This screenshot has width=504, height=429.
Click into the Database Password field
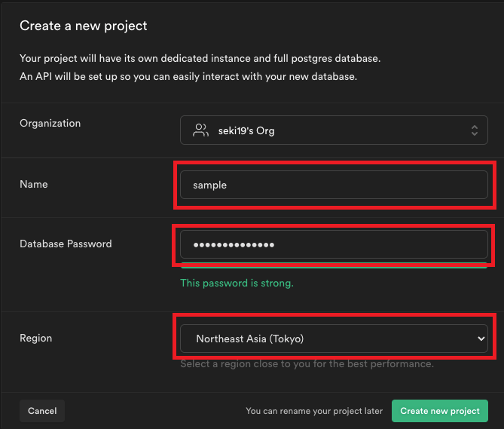[x=334, y=244]
